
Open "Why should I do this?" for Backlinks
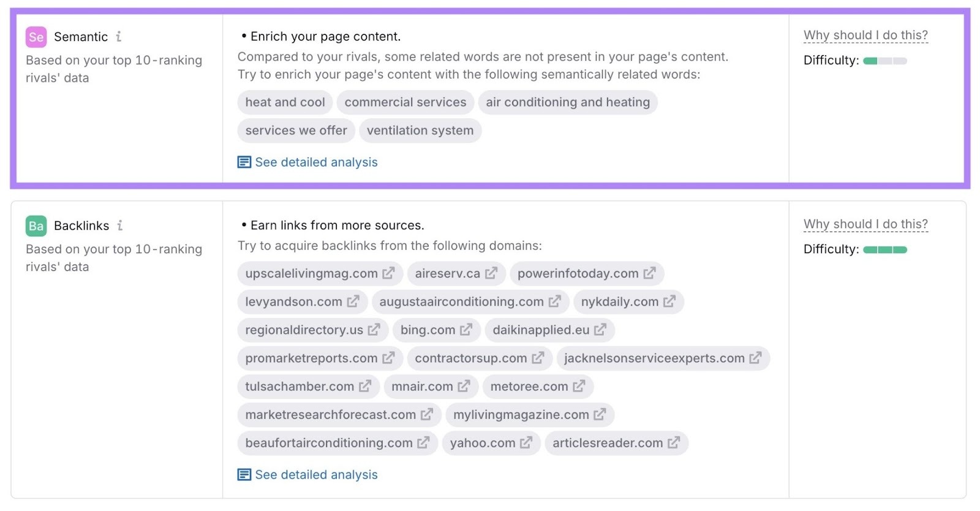[x=865, y=224]
